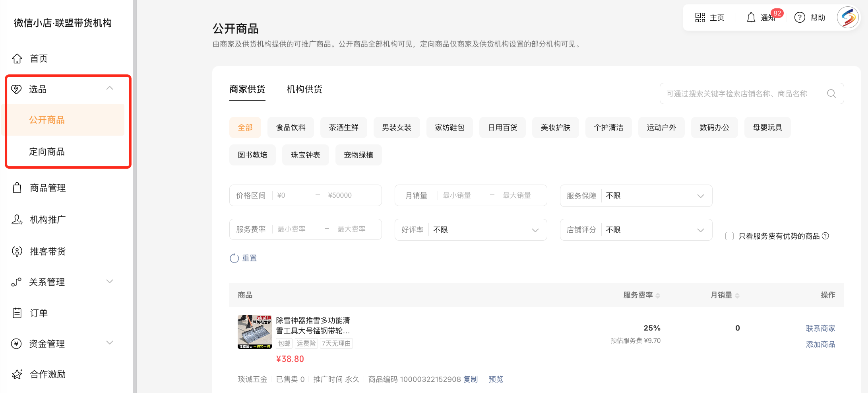Click the reset circular arrow icon
868x393 pixels.
[234, 258]
